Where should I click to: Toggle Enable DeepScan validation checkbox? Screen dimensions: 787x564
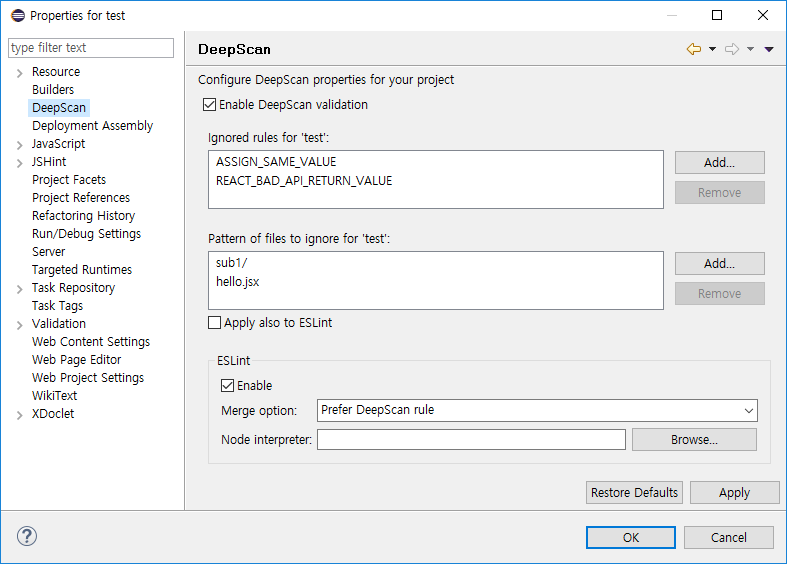(x=209, y=104)
